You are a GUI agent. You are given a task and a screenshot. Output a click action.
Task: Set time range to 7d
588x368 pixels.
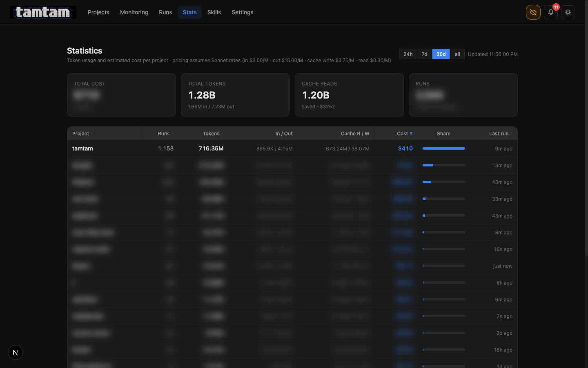point(424,54)
